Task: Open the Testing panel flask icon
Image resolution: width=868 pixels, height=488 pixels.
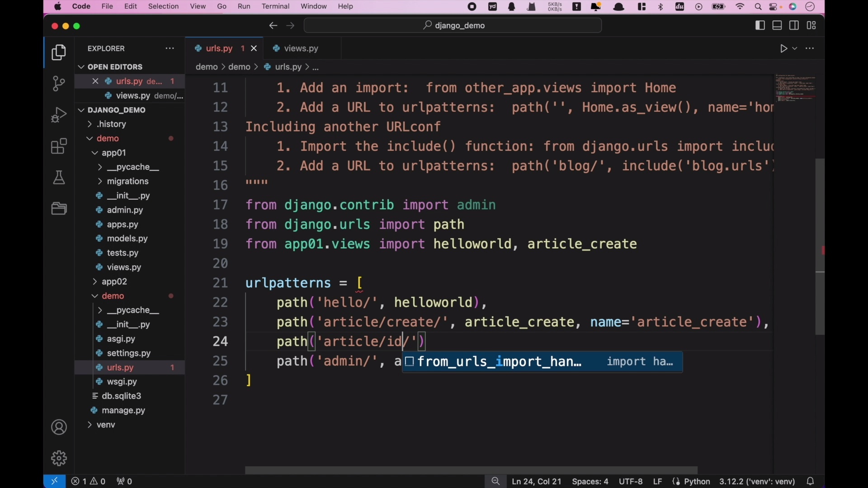Action: point(59,177)
